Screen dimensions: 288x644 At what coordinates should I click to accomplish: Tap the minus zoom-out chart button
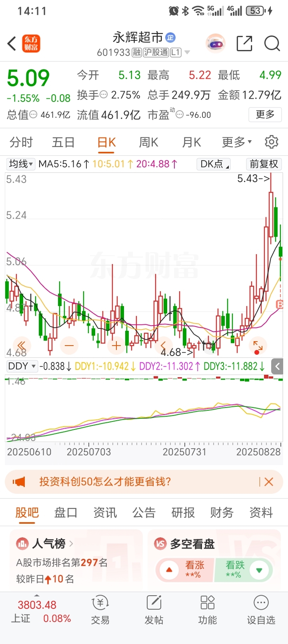tap(69, 346)
